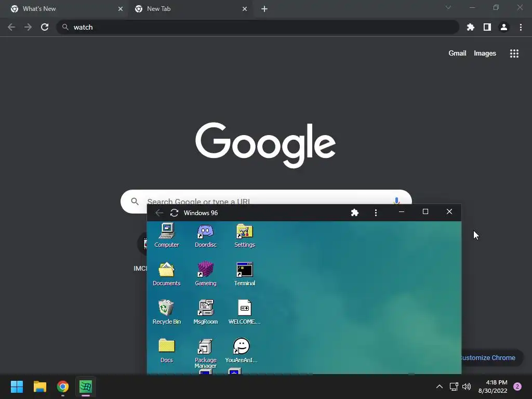
Task: Open the Computer icon in Windows 96
Action: (167, 235)
